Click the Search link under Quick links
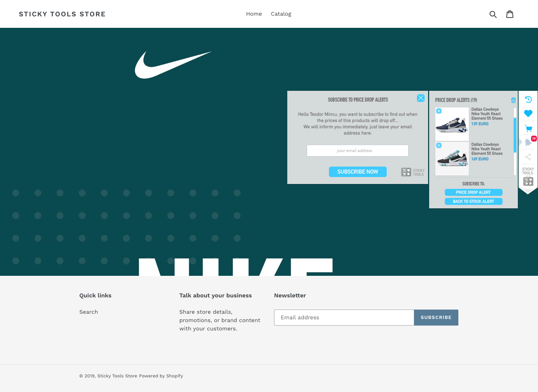Image resolution: width=538 pixels, height=392 pixels. point(88,312)
